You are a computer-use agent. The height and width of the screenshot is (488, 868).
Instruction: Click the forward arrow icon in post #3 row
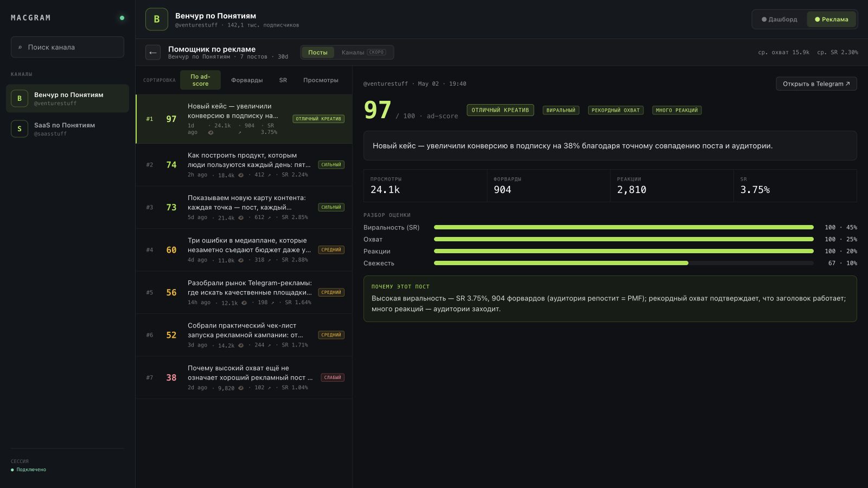269,217
